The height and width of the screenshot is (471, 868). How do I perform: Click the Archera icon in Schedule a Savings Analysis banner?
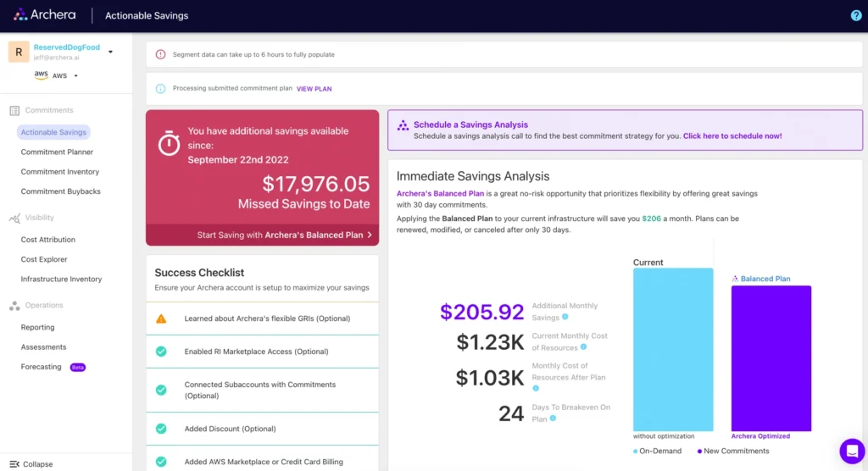(x=403, y=125)
